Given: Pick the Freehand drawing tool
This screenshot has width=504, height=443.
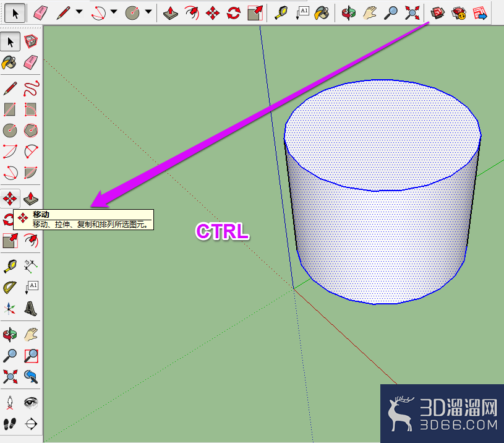Looking at the screenshot, I should [31, 88].
